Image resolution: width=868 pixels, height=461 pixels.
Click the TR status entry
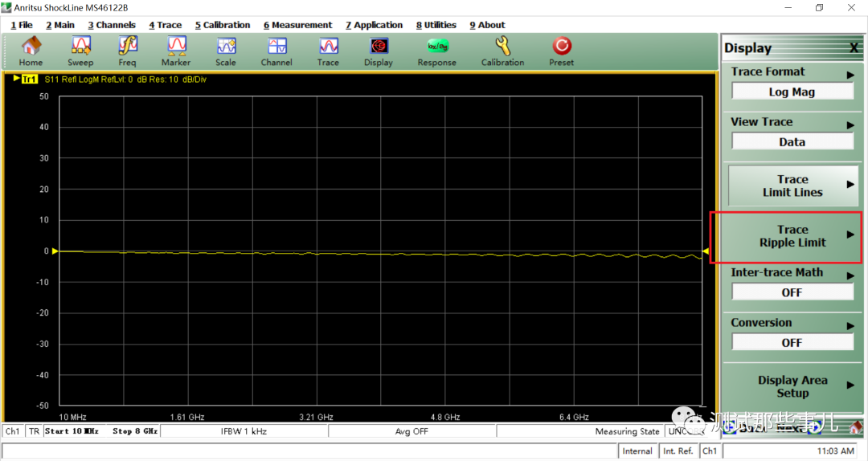tap(35, 431)
